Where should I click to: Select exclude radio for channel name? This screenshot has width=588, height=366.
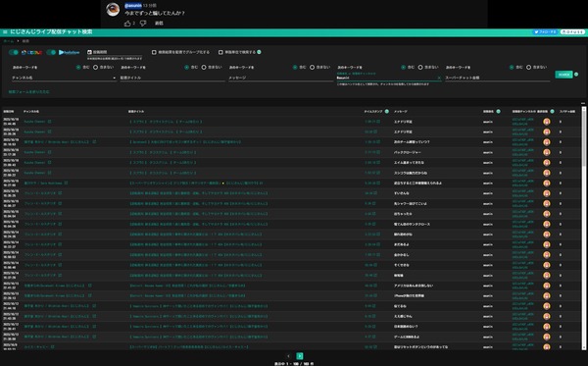[x=95, y=67]
